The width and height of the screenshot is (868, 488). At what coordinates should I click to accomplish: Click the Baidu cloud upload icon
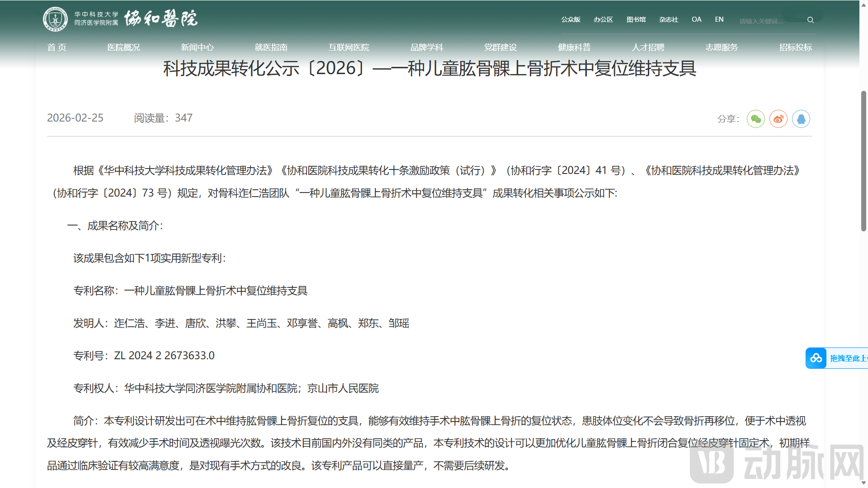tap(816, 358)
